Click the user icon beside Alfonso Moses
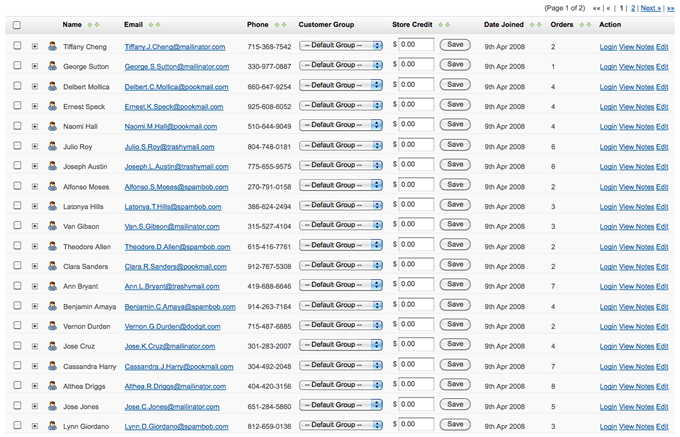This screenshot has height=437, width=680. [x=52, y=186]
